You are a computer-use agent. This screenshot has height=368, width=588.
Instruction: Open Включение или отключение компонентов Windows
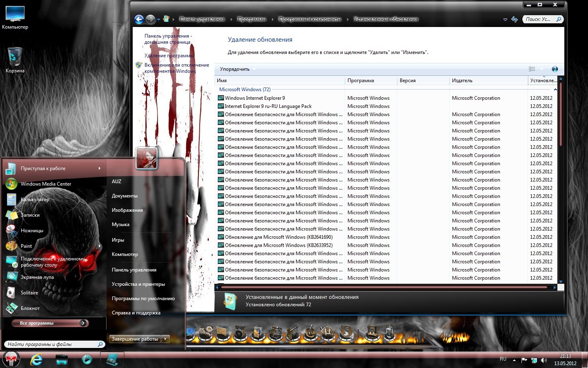click(x=177, y=68)
